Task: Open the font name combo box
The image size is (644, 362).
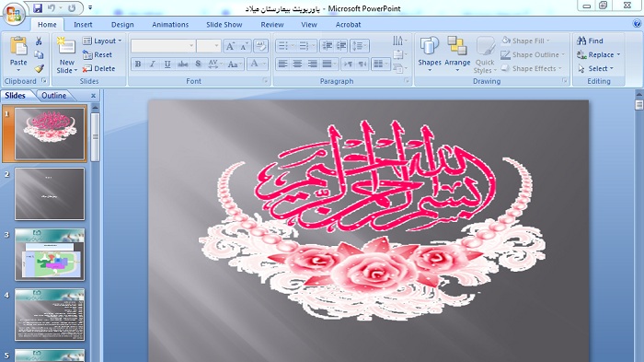Action: [163, 46]
